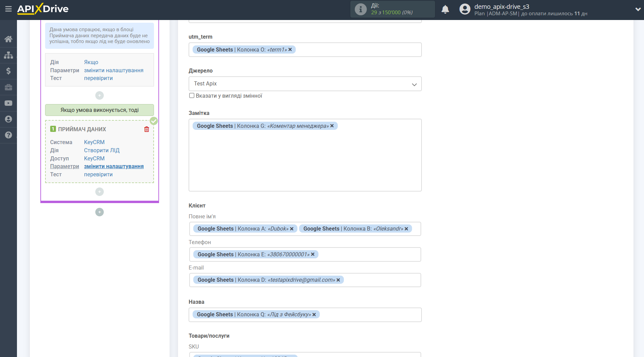Screen dimensions: 644x357
Task: Click змінити налаштування in condition block
Action: (114, 70)
